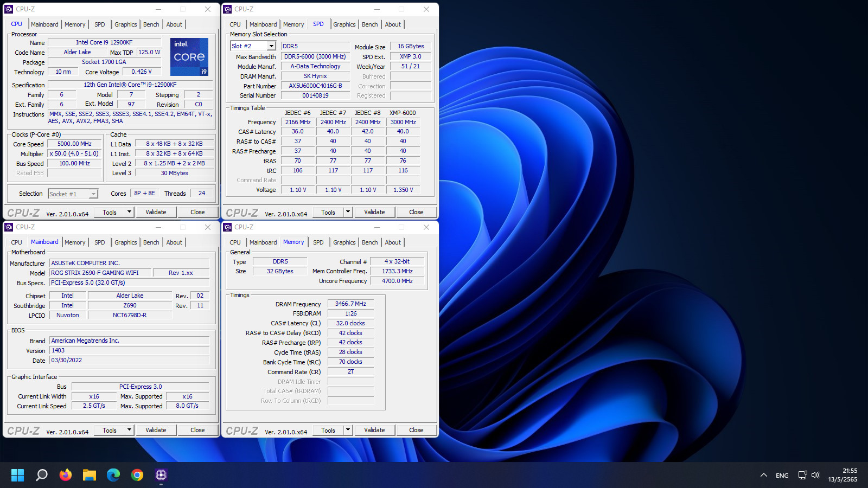Expand Tools dropdown arrow in SPD window
The width and height of the screenshot is (868, 488).
click(348, 212)
